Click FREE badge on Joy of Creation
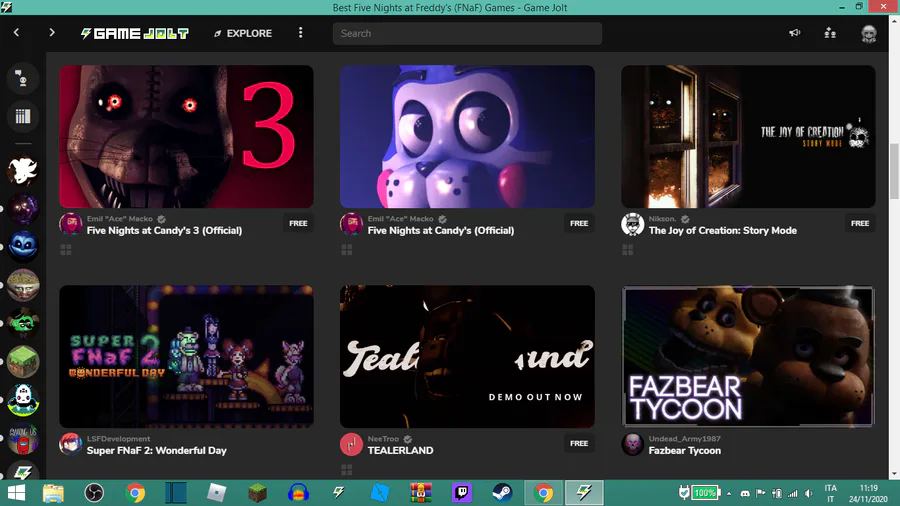Viewport: 900px width, 506px height. [860, 223]
